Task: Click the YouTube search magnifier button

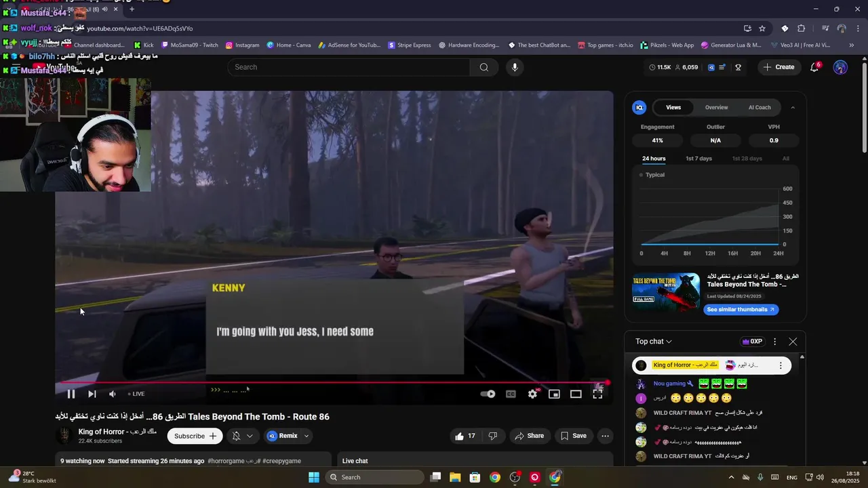Action: tap(484, 67)
